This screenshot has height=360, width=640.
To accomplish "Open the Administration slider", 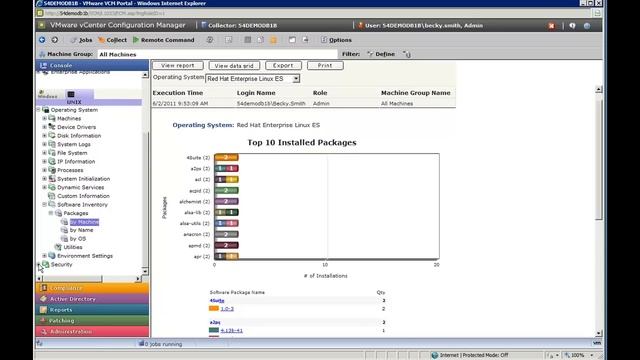I will click(92, 332).
